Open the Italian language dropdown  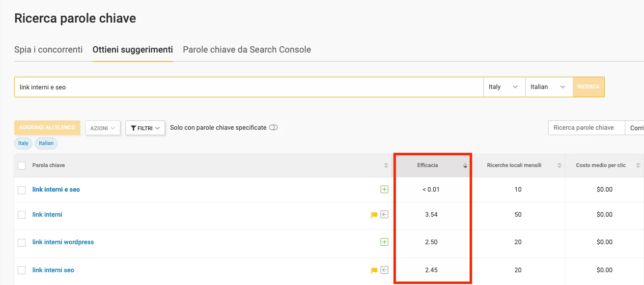coord(549,87)
